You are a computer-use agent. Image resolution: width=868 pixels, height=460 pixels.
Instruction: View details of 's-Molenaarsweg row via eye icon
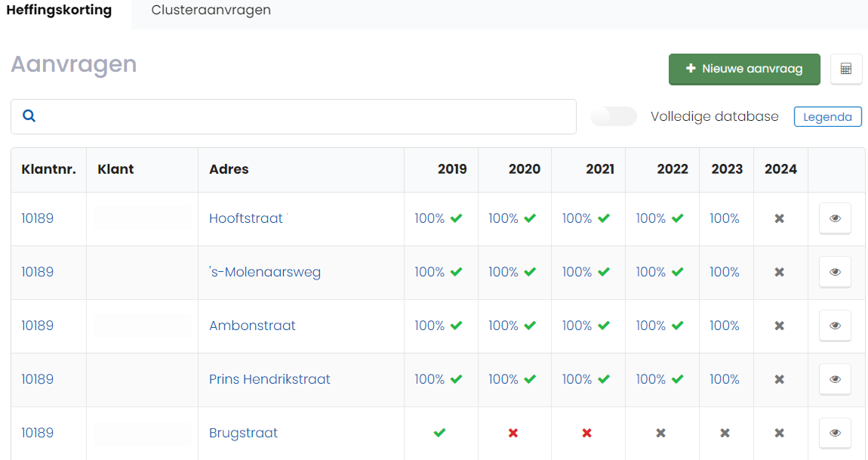coord(835,272)
